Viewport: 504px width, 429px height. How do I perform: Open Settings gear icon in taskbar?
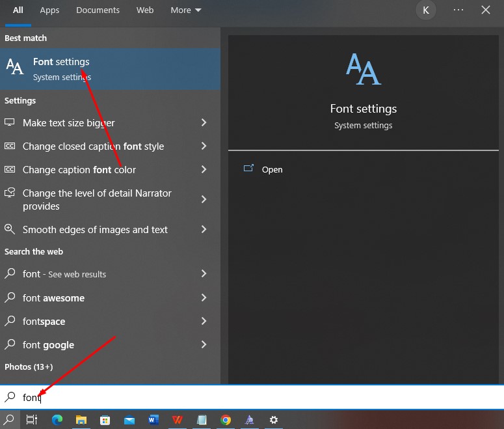(x=274, y=420)
